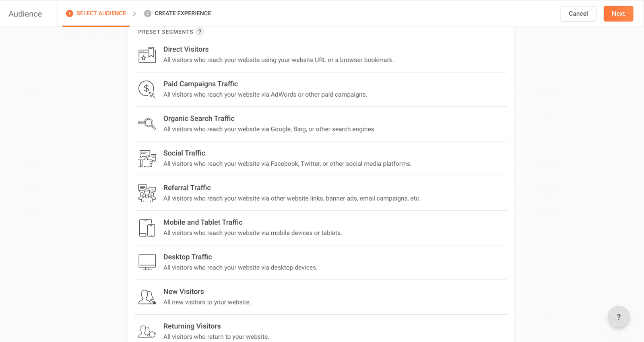Select the Referral Traffic description text
The height and width of the screenshot is (342, 644).
pyautogui.click(x=291, y=199)
